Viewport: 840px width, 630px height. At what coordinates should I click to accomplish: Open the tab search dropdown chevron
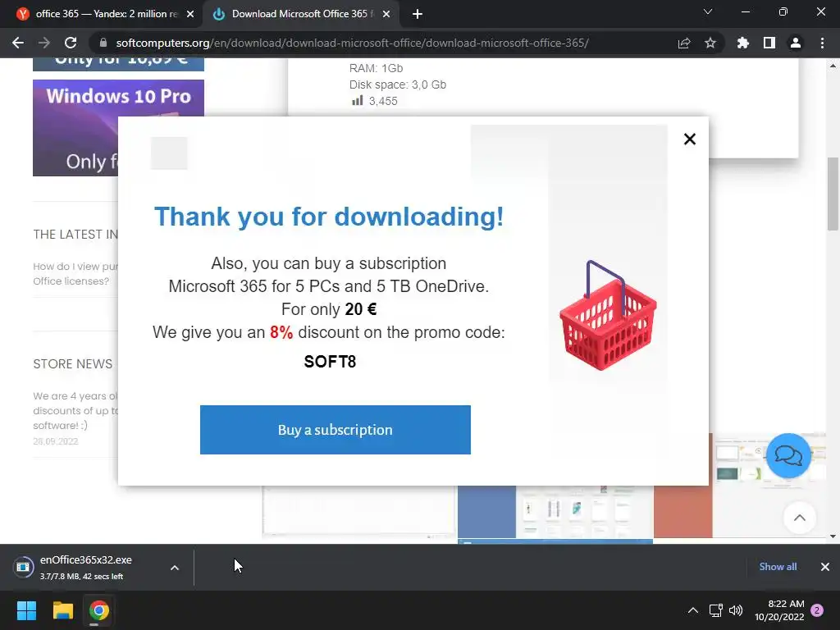708,11
